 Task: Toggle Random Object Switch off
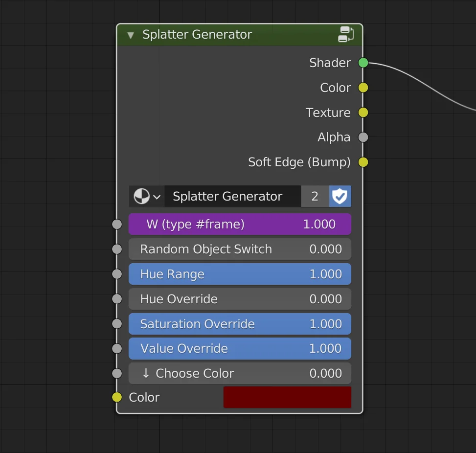pos(240,249)
